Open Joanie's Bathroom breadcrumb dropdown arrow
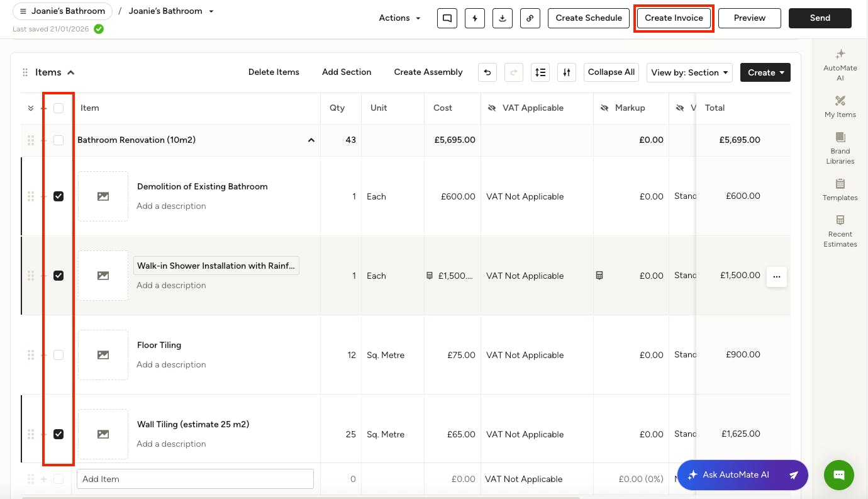868x499 pixels. click(x=211, y=11)
